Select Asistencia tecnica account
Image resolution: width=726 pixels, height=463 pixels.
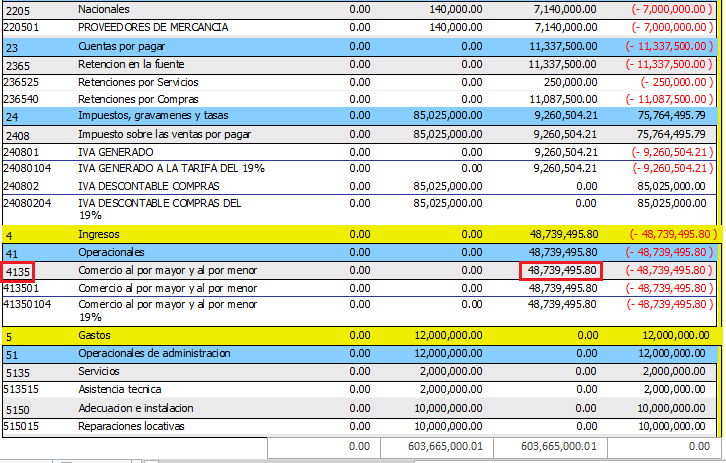pyautogui.click(x=119, y=389)
